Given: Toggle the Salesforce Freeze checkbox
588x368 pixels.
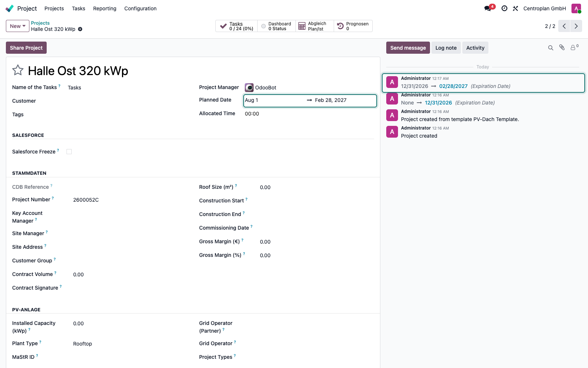Looking at the screenshot, I should 69,152.
